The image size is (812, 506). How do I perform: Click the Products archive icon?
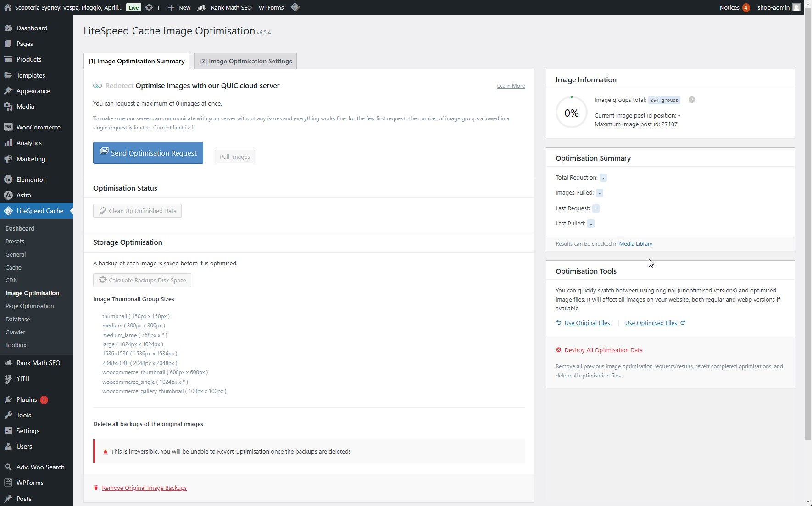[8, 59]
